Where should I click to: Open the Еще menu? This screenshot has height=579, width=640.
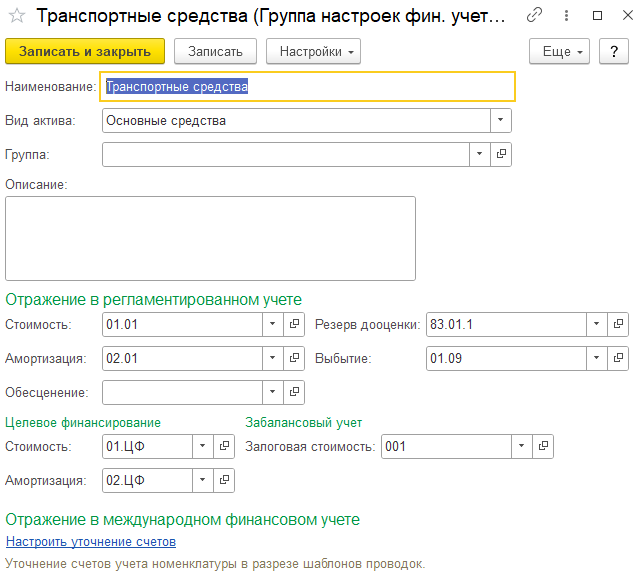pyautogui.click(x=559, y=52)
